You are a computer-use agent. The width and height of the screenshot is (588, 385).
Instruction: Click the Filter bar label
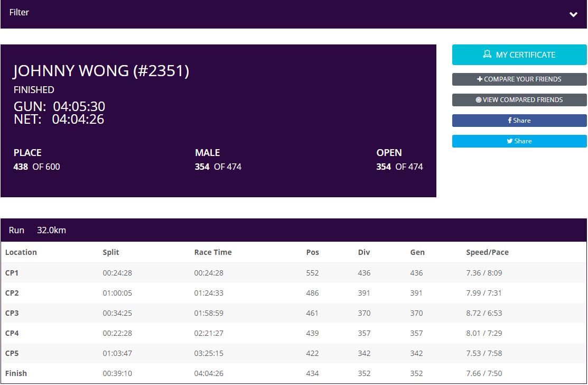pos(19,12)
